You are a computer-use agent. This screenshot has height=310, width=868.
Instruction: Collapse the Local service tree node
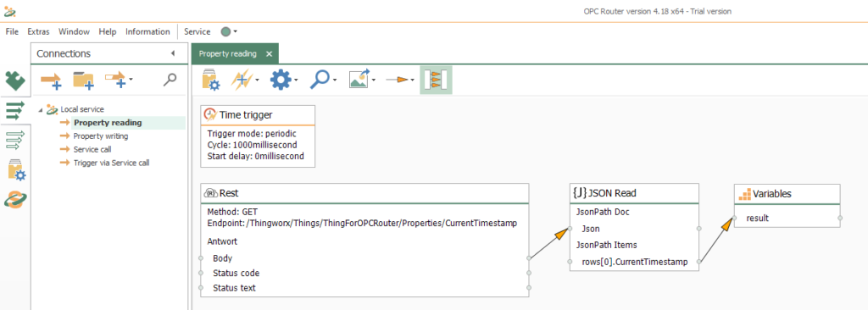(x=41, y=109)
